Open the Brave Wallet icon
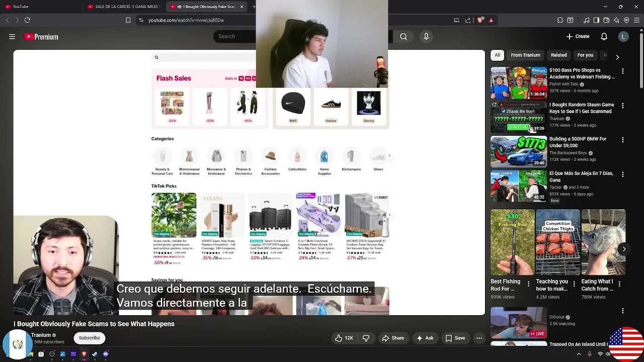Screen dimensions: 644x362 click(x=606, y=20)
